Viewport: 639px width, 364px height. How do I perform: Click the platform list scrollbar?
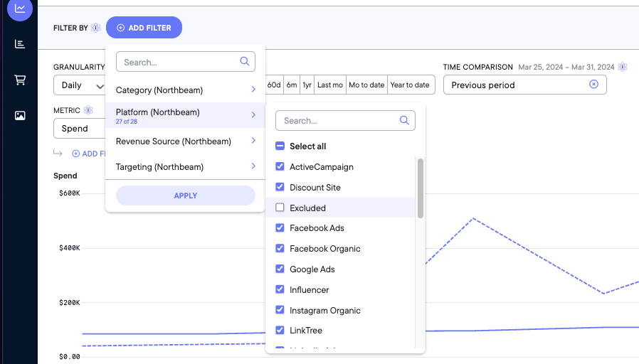tap(421, 188)
